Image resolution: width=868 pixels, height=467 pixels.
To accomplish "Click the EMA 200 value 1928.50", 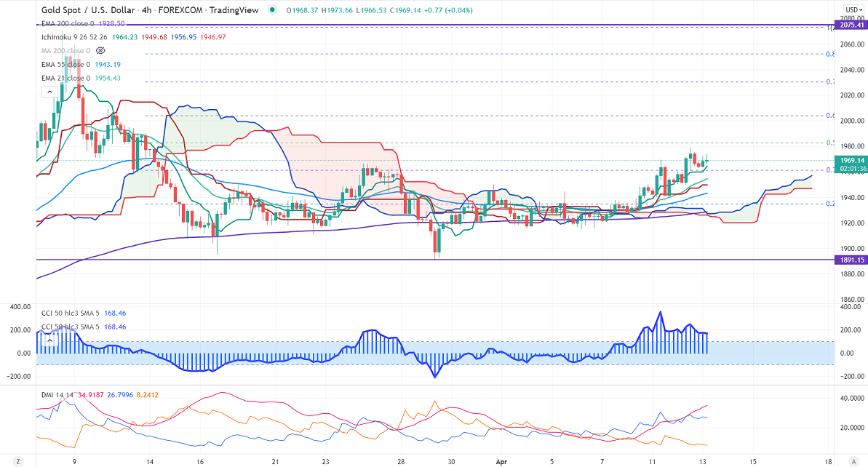I will click(x=112, y=24).
